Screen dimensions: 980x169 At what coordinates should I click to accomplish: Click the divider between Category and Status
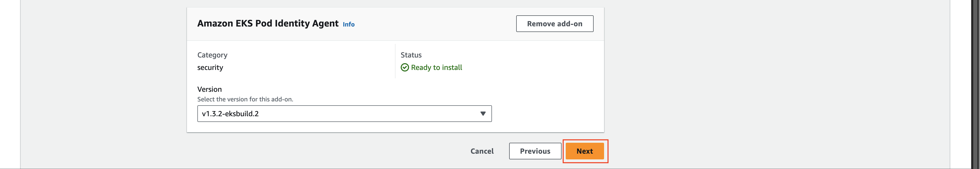[x=395, y=61]
